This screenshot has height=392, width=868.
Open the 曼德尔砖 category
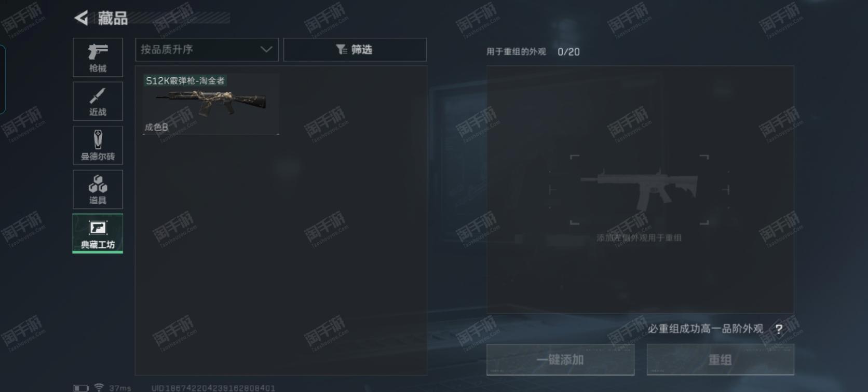[98, 145]
